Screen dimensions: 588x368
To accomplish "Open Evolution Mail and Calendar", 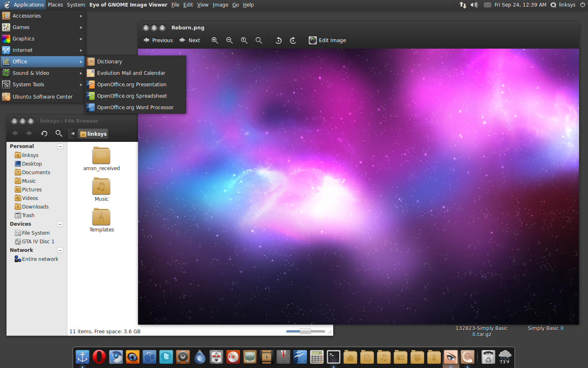I will pos(136,73).
